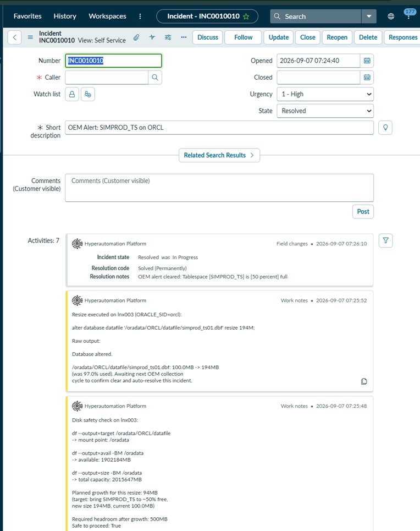Click the empty Closed date field
Screen dimensions: 420x531
318,78
